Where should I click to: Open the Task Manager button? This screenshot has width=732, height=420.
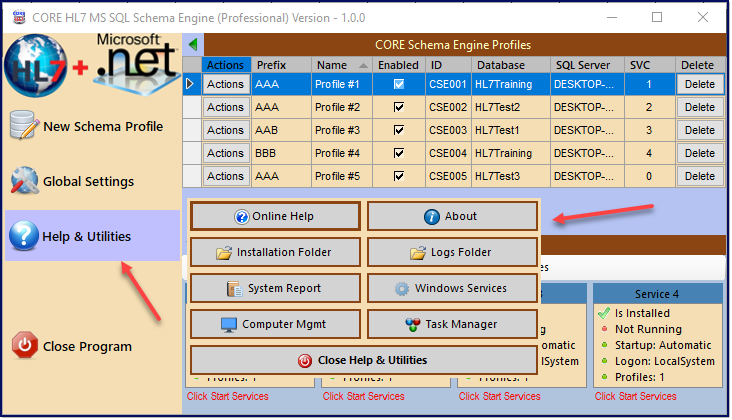click(x=452, y=324)
